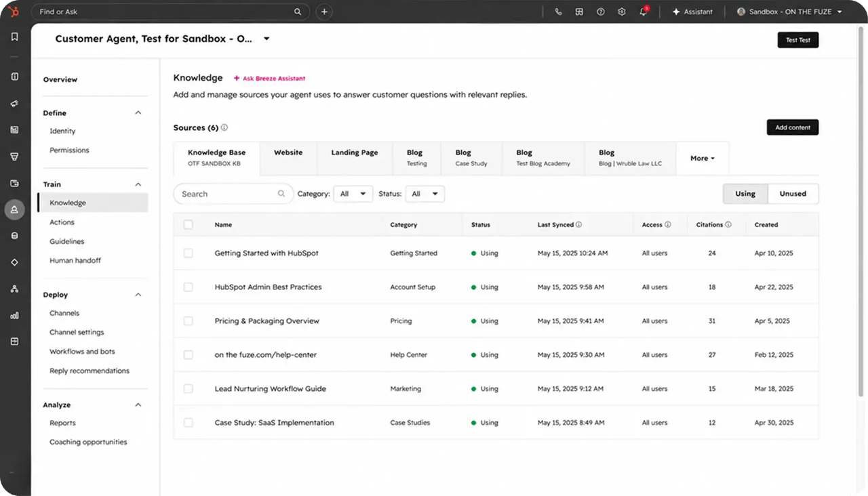Open the Data management database sidebar icon
The width and height of the screenshot is (868, 496).
point(14,236)
